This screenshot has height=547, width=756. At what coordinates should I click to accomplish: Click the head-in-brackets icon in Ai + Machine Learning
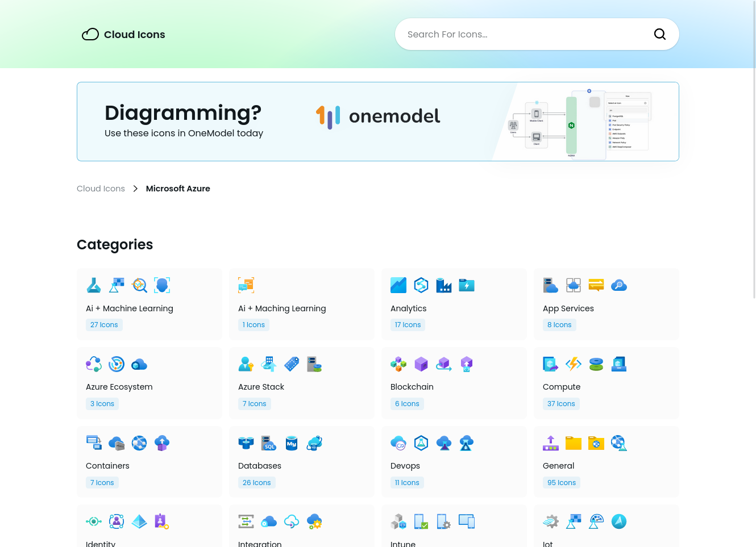[x=162, y=285]
